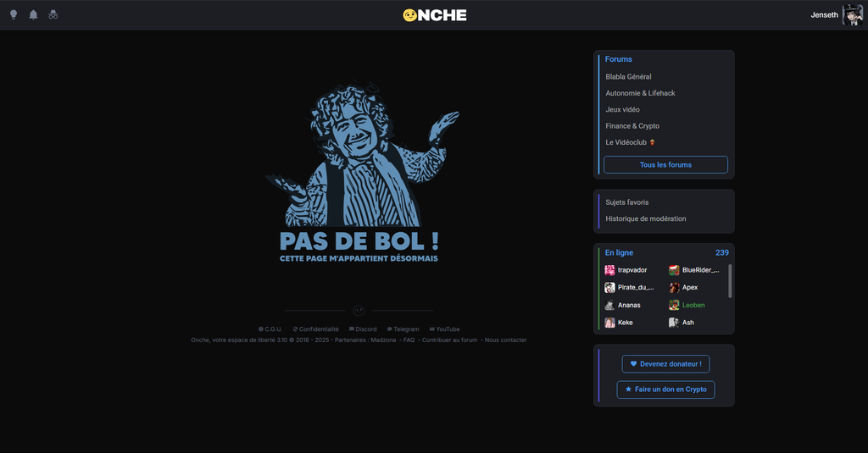The image size is (868, 453).
Task: Open the Finance & Crypto forum
Action: click(x=632, y=125)
